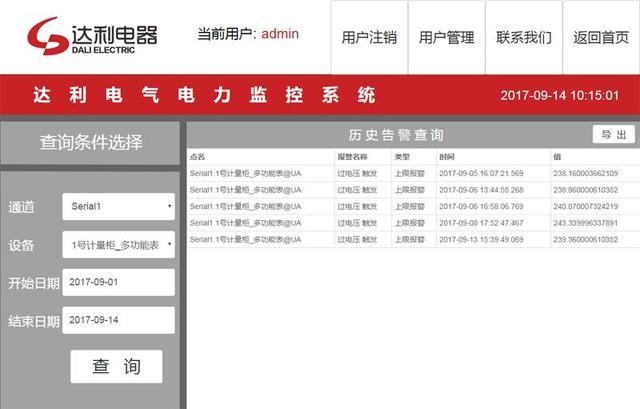Image resolution: width=640 pixels, height=409 pixels.
Task: Select the alarm row dated 2017-09-05
Action: tap(411, 173)
